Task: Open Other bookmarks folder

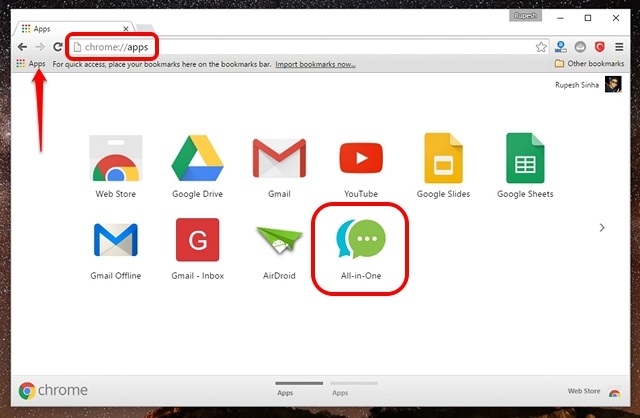Action: click(x=589, y=64)
